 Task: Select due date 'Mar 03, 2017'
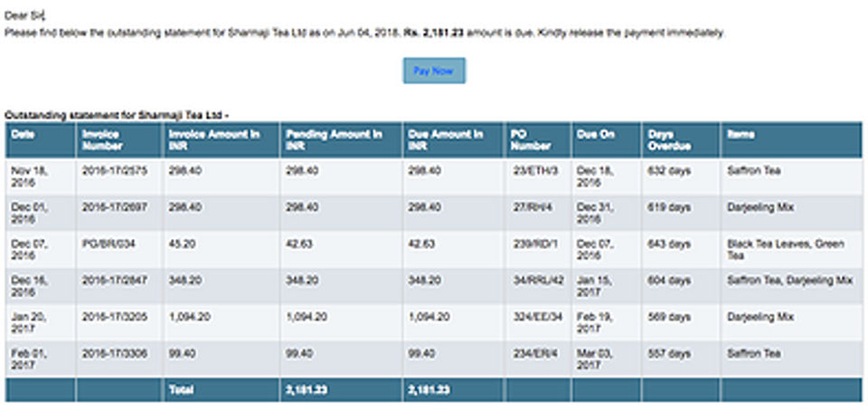tap(595, 359)
